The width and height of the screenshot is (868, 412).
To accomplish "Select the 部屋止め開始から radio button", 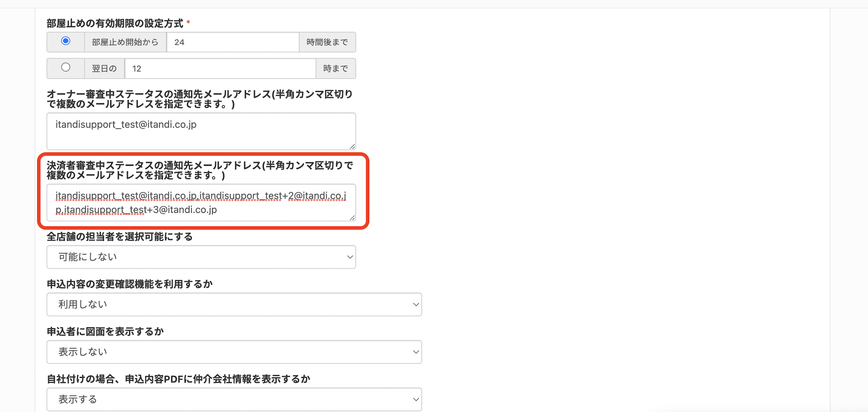I will [x=65, y=41].
